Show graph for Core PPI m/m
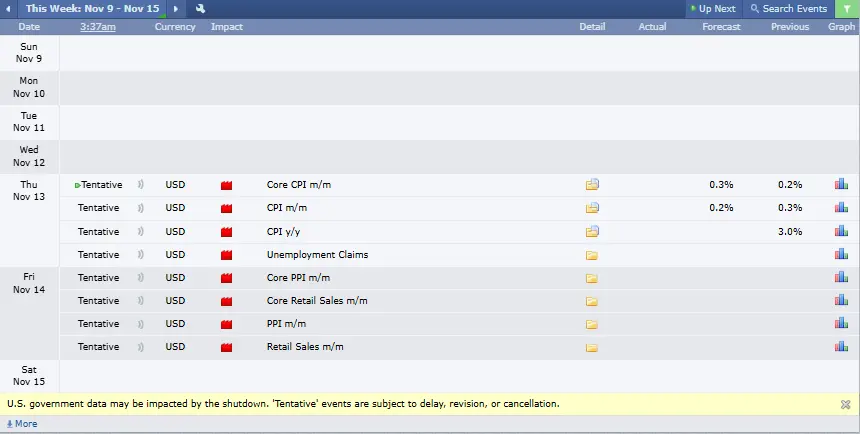This screenshot has height=434, width=860. pos(841,277)
